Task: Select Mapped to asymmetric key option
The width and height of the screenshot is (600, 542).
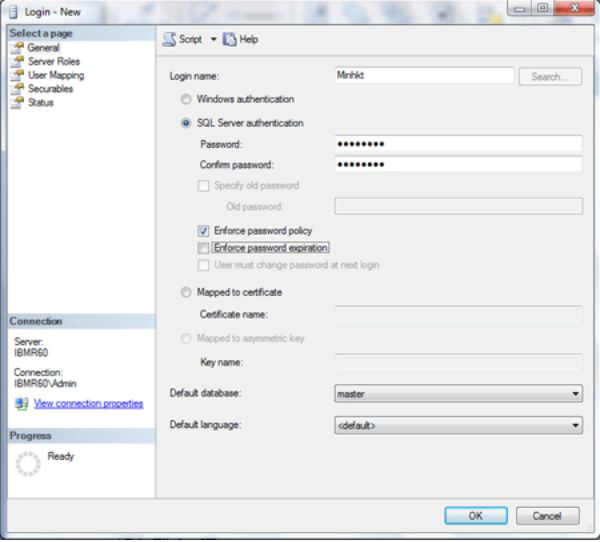Action: (186, 339)
